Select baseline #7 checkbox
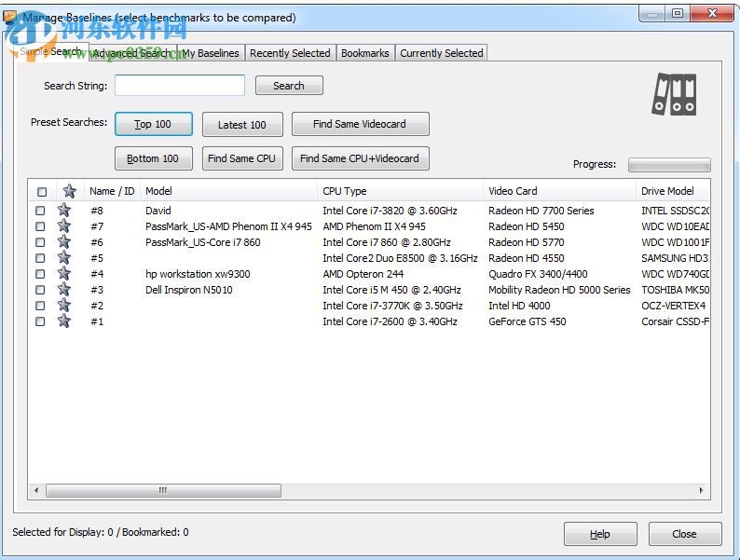740x560 pixels. [41, 226]
